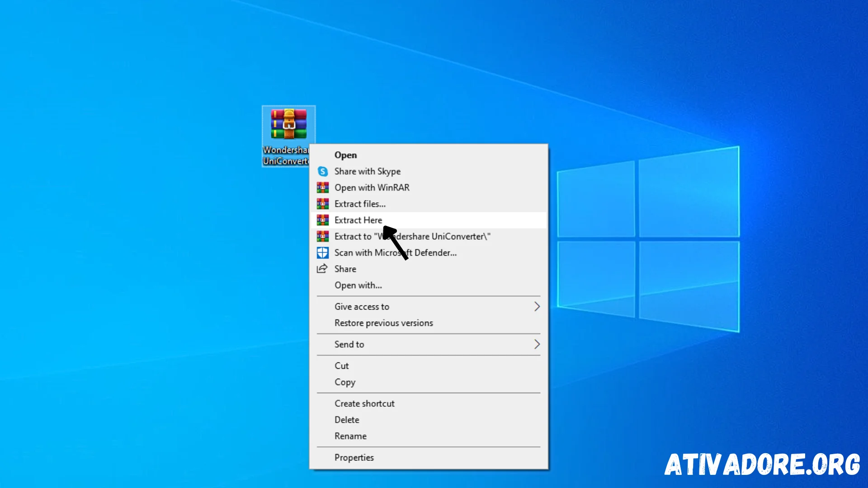Image resolution: width=868 pixels, height=488 pixels.
Task: Open the 'Properties' menu item
Action: (354, 457)
